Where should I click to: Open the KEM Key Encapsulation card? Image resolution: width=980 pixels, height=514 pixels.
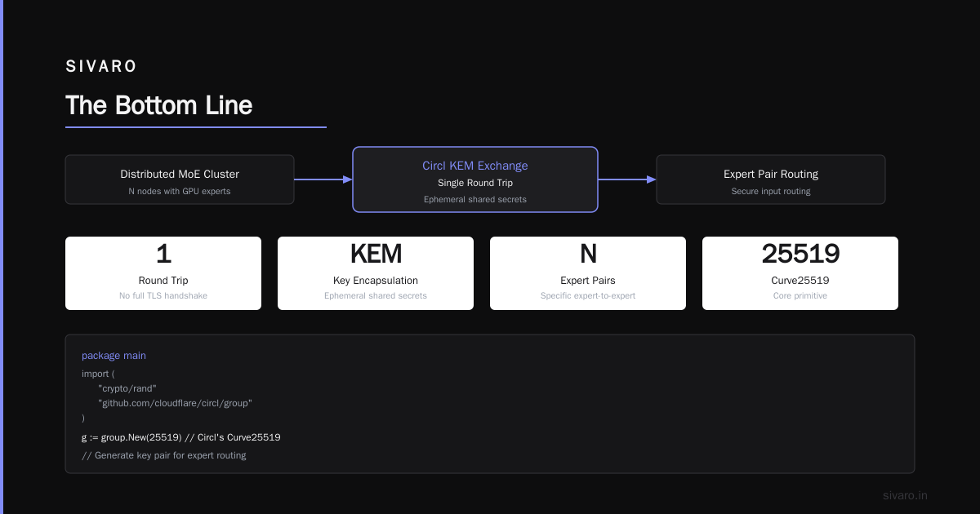376,273
